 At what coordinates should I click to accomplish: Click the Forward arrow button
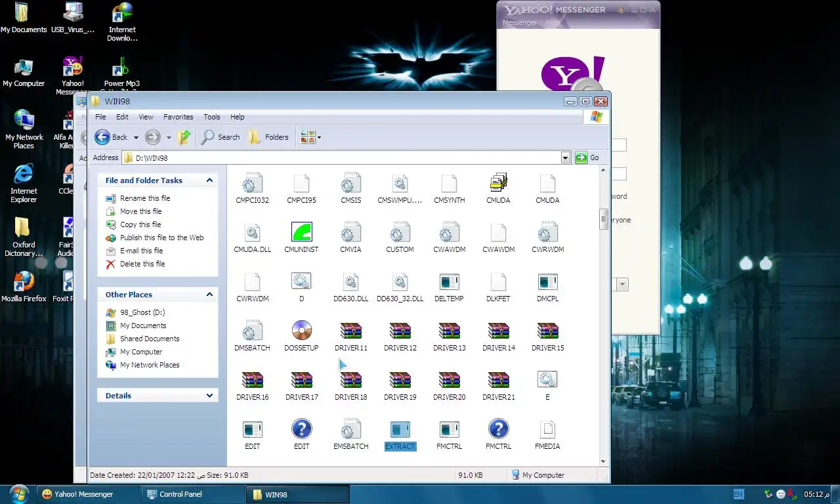coord(152,137)
